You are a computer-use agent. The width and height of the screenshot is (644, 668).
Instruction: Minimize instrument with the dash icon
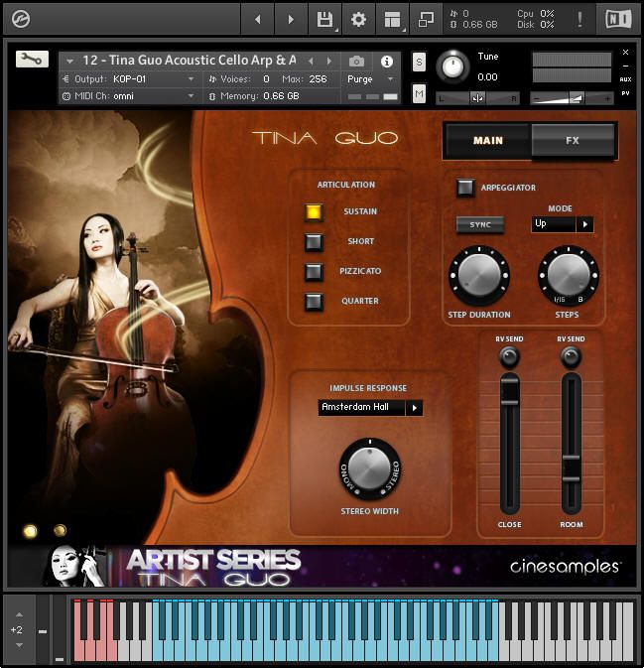click(625, 67)
